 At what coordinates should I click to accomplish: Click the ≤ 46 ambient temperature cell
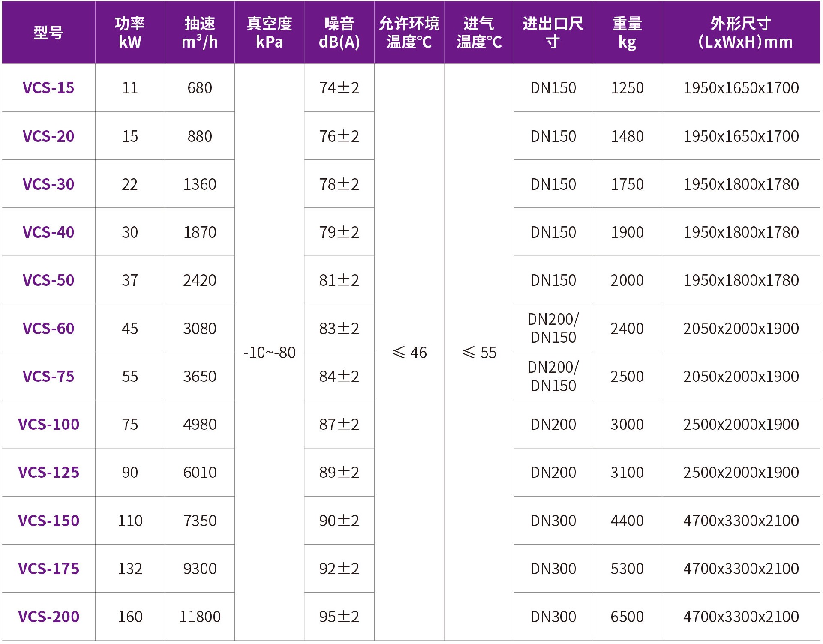pos(409,352)
